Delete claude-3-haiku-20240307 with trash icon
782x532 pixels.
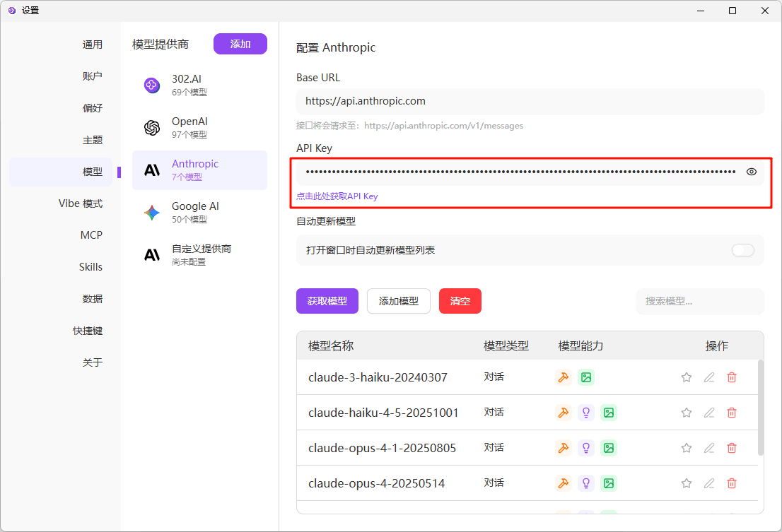pyautogui.click(x=732, y=377)
